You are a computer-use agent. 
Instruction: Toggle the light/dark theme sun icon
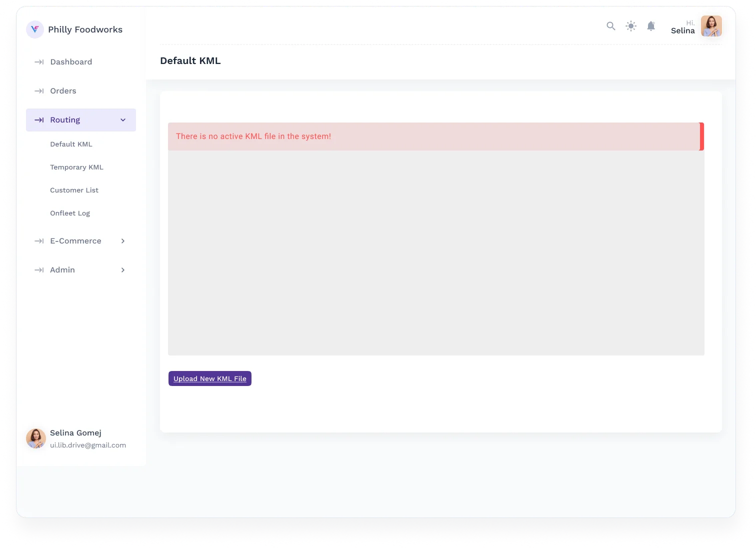tap(631, 26)
